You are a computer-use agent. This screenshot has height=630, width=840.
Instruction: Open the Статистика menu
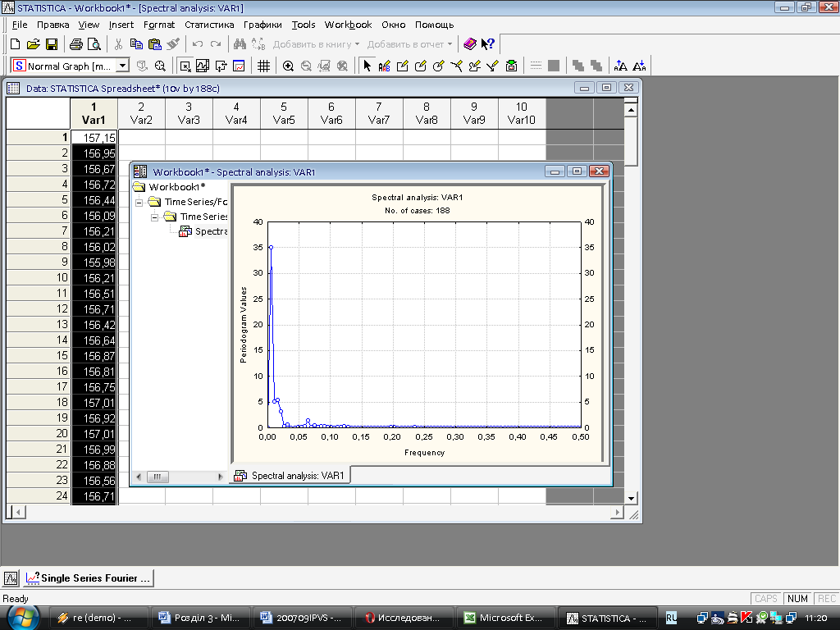pos(209,25)
